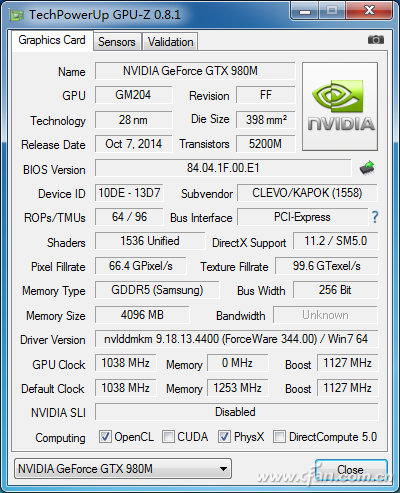Click the Driver Version field nvlddmkm 9.18.13.4400

pos(236,339)
